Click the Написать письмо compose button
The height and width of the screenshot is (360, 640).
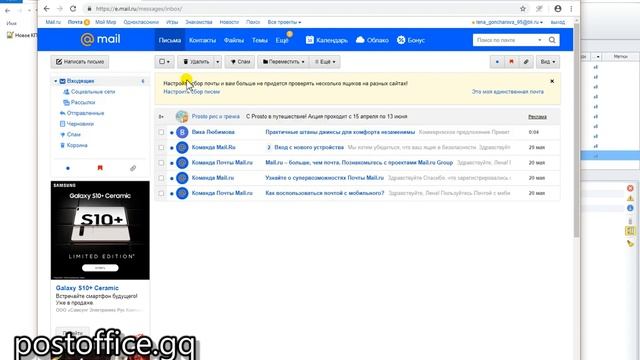click(x=80, y=62)
